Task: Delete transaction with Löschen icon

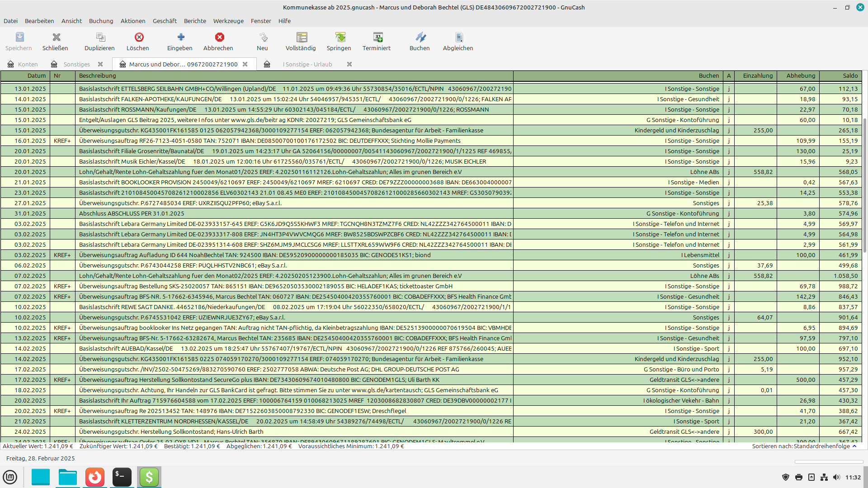Action: 139,37
